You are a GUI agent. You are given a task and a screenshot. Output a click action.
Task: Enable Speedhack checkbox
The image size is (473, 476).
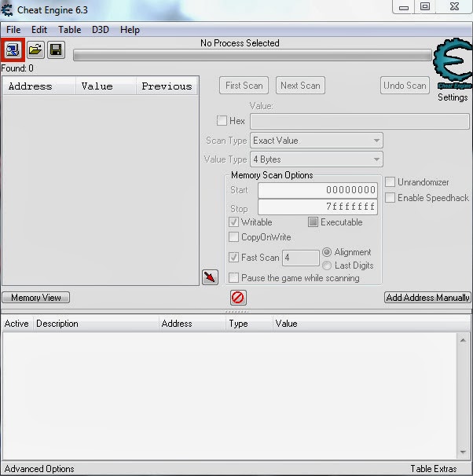coord(390,198)
